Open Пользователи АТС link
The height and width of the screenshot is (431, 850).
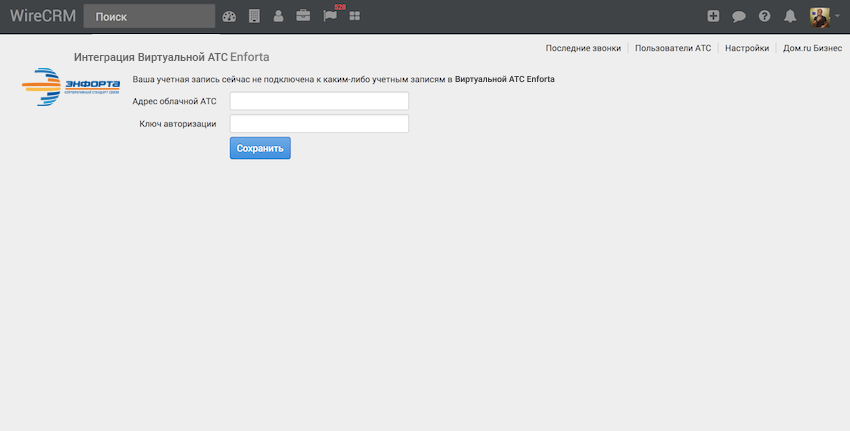673,48
